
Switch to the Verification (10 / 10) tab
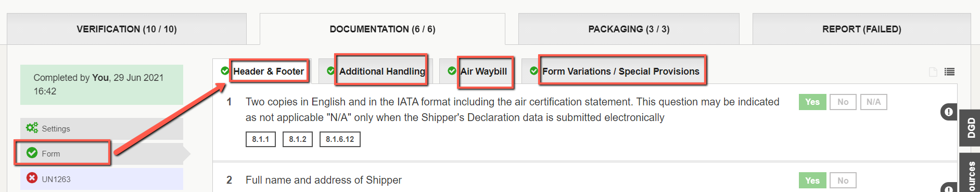tap(126, 29)
